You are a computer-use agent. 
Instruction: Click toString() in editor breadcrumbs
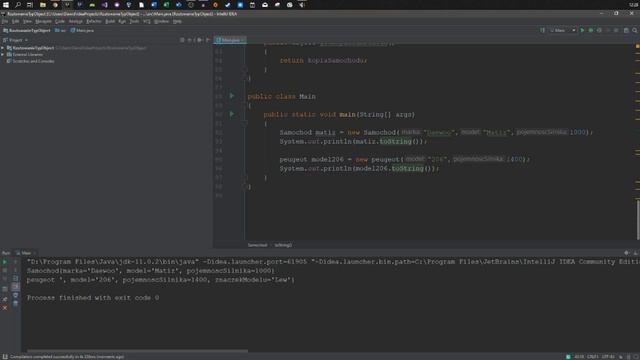[x=283, y=245]
